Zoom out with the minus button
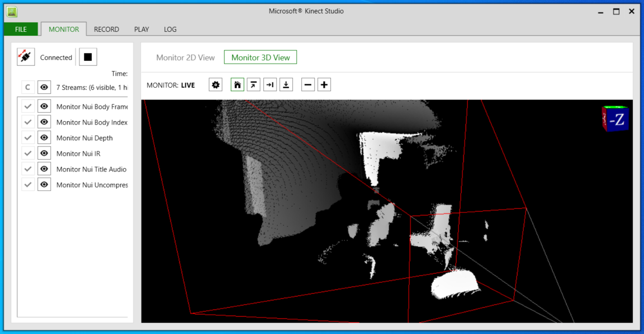This screenshot has height=334, width=644. click(308, 85)
